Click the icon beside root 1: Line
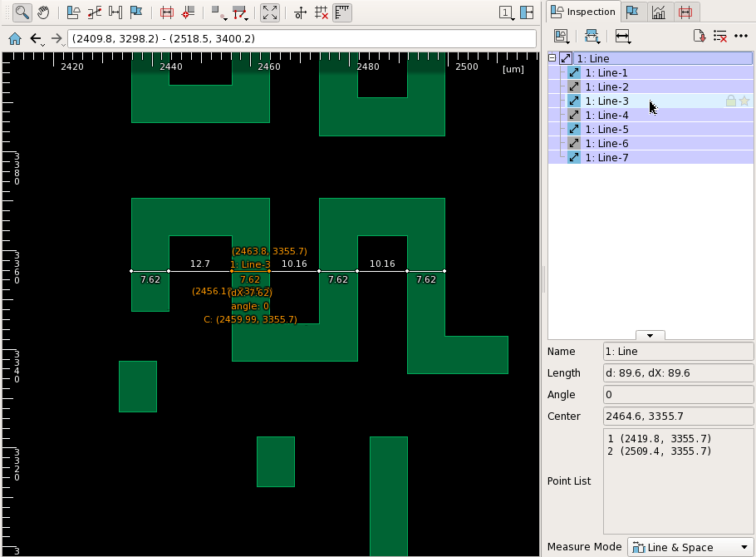756x557 pixels. tap(566, 58)
